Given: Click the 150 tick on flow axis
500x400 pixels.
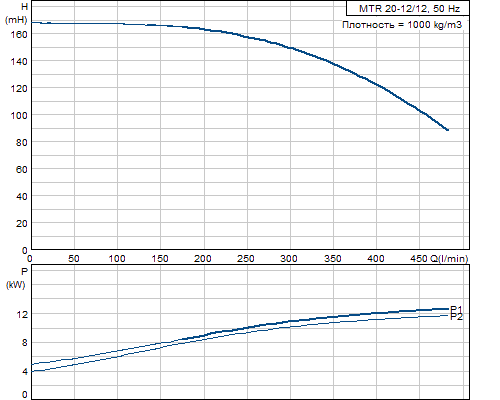Looking at the screenshot, I should 160,259.
